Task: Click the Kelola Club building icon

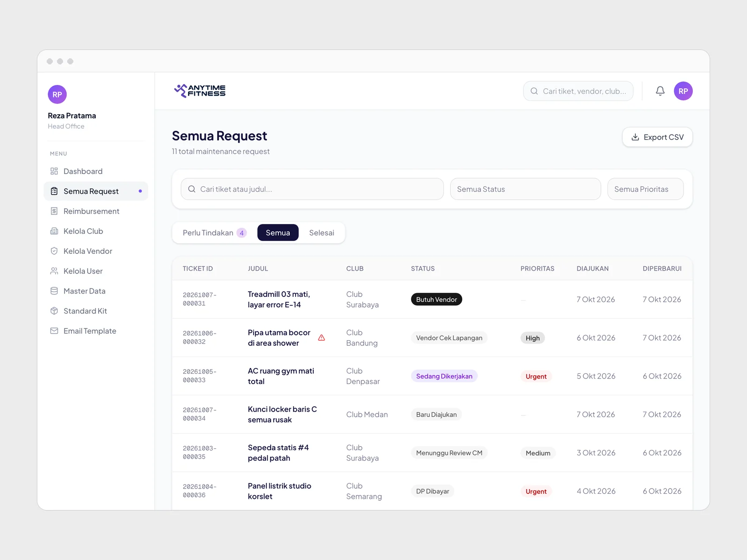Action: coord(54,231)
